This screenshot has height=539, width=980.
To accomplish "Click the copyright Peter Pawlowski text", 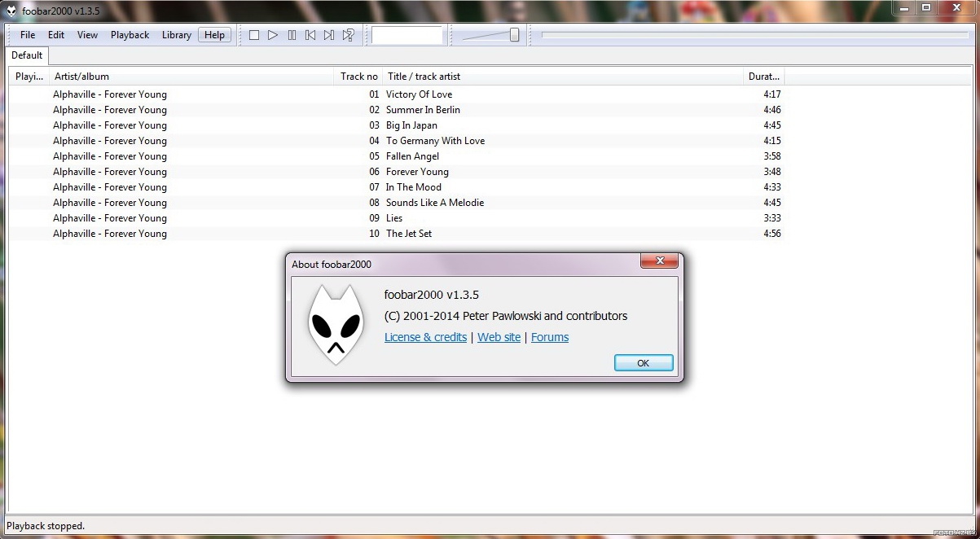I will pyautogui.click(x=506, y=316).
